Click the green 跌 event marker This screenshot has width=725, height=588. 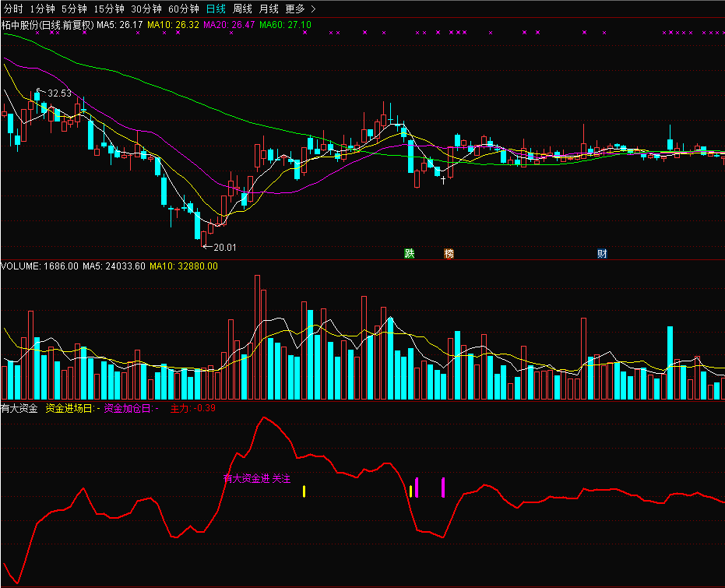tap(409, 253)
